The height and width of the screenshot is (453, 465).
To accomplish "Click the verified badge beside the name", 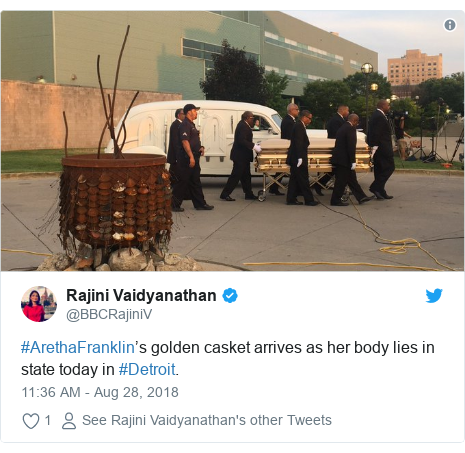I will (230, 296).
